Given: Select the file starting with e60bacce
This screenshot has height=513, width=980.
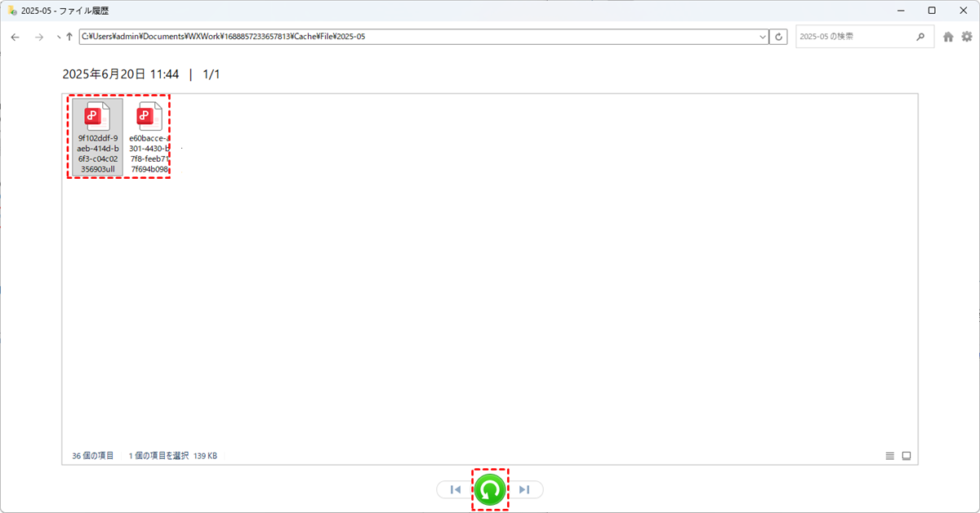Looking at the screenshot, I should (149, 136).
